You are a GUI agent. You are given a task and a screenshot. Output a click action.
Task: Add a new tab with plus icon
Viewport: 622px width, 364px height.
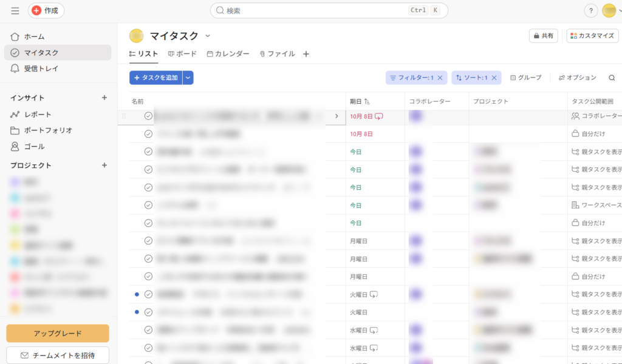(x=306, y=54)
